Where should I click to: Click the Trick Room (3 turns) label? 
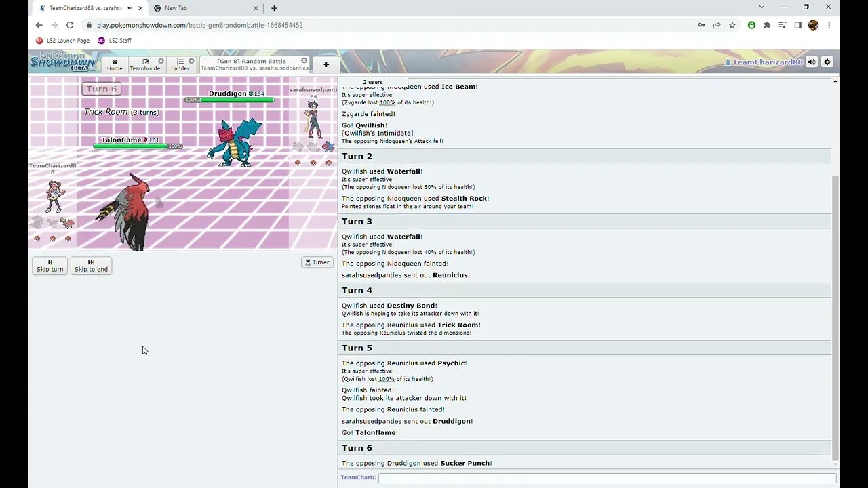point(121,112)
